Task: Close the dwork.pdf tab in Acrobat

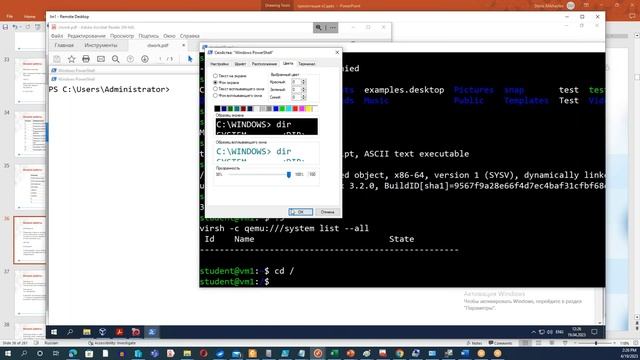Action: (x=183, y=45)
